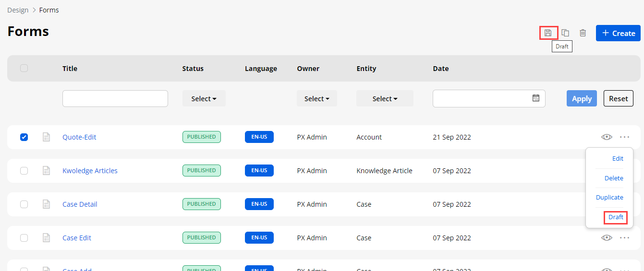
Task: Open three-dot menu for Case Edit row
Action: pyautogui.click(x=624, y=238)
